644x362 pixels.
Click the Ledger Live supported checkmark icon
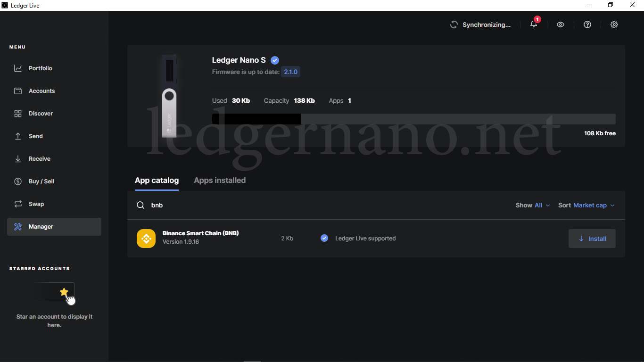[324, 239]
